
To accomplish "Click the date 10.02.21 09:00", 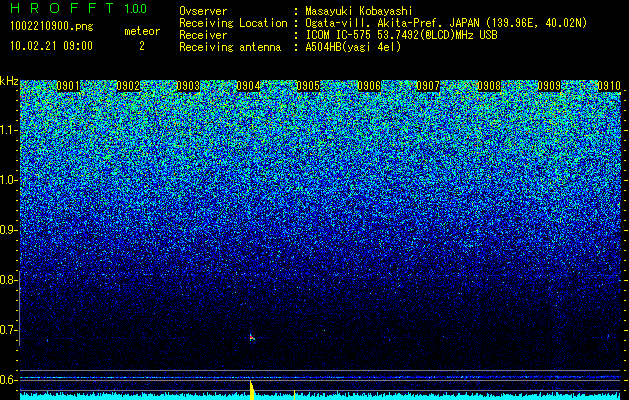I will coord(51,46).
